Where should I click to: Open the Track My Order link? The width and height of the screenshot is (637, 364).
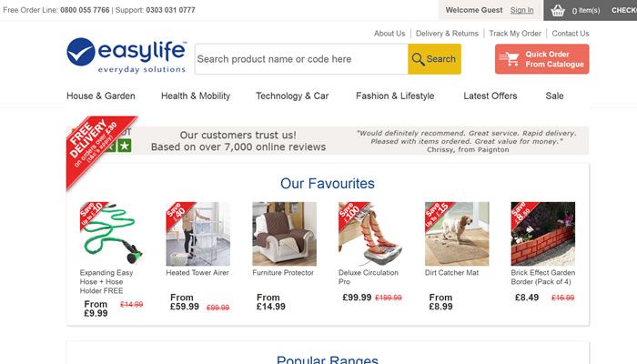(515, 34)
